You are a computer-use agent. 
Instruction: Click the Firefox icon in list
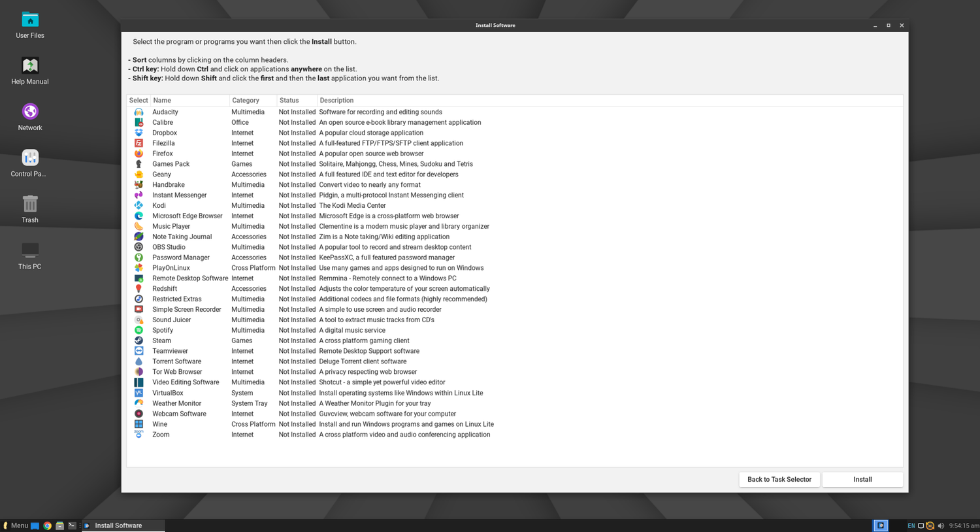(x=139, y=154)
